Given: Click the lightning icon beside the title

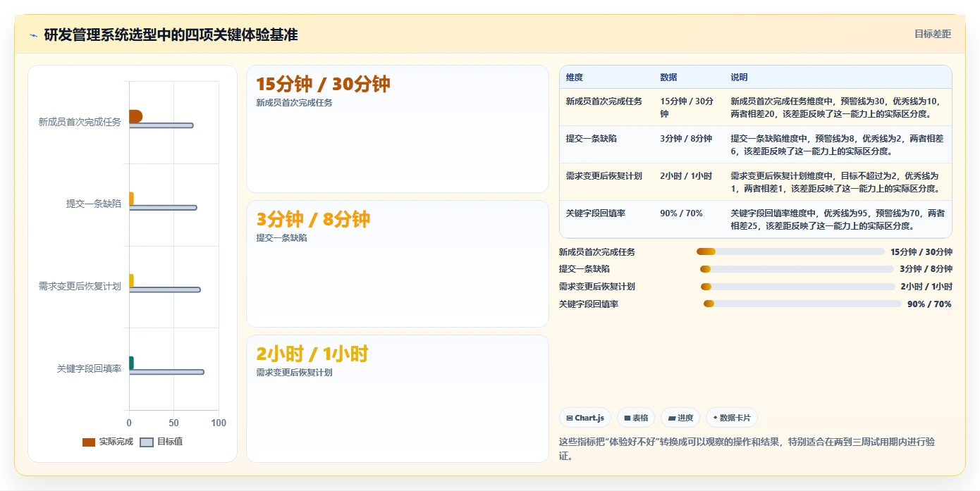Looking at the screenshot, I should tap(33, 35).
